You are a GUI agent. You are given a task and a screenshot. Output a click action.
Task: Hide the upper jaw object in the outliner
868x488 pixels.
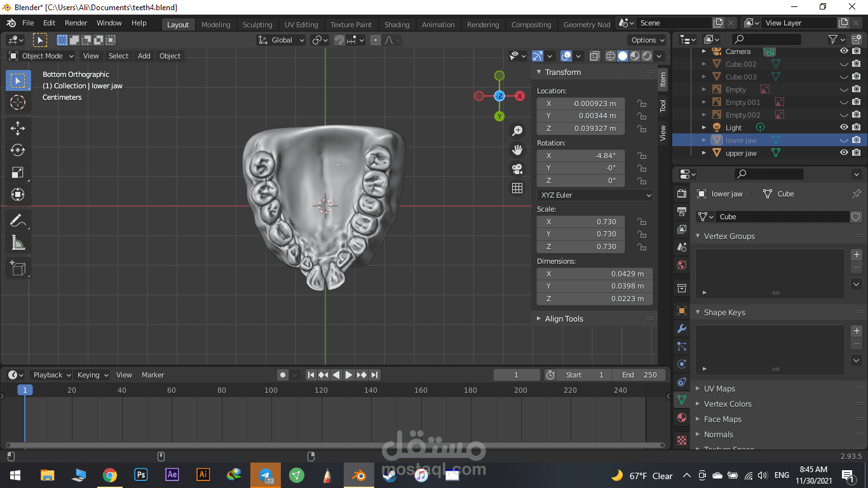[844, 153]
